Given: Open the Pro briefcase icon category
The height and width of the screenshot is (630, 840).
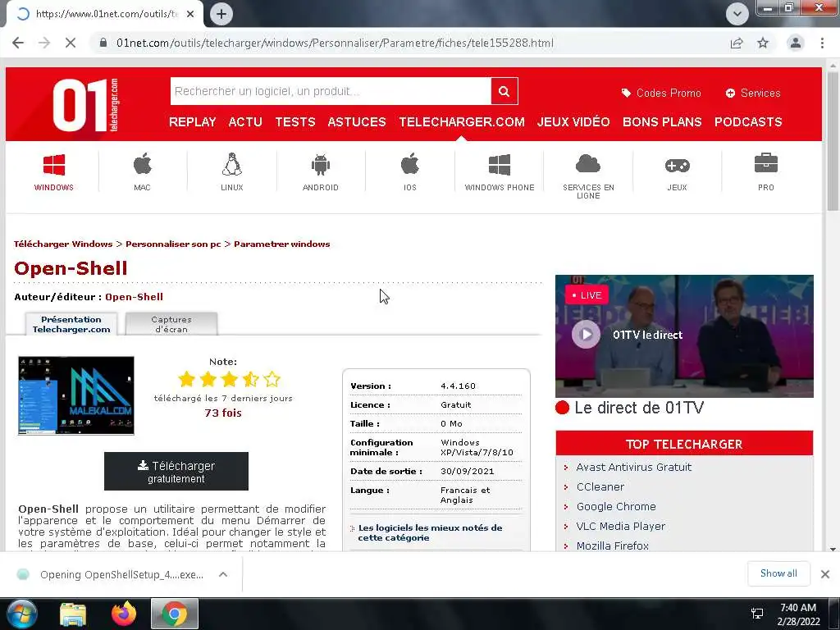Looking at the screenshot, I should [x=765, y=163].
